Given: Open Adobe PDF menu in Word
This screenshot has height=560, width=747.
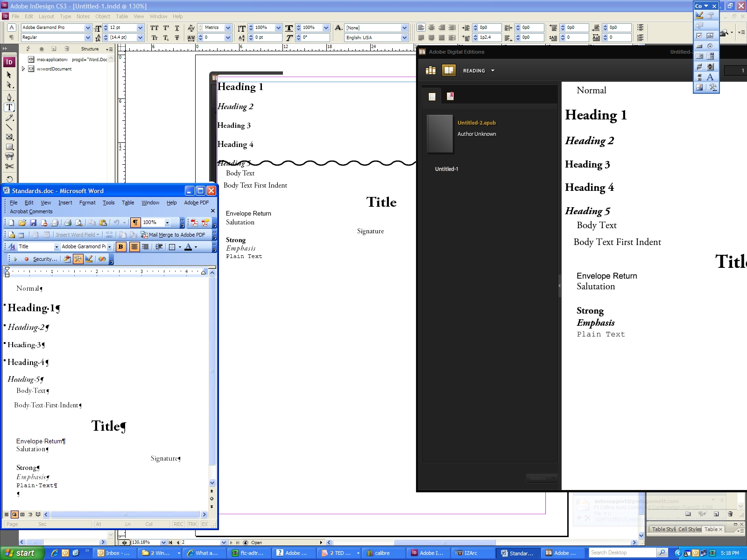Looking at the screenshot, I should click(196, 203).
